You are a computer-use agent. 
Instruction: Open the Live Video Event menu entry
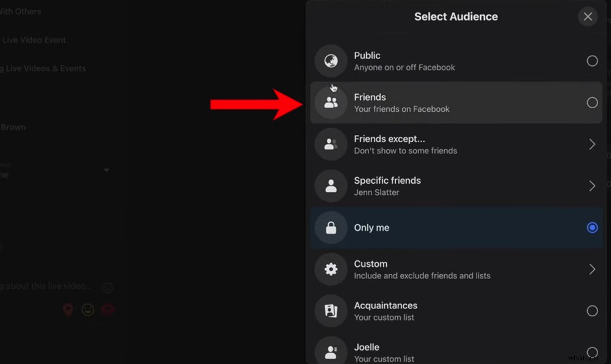[34, 39]
